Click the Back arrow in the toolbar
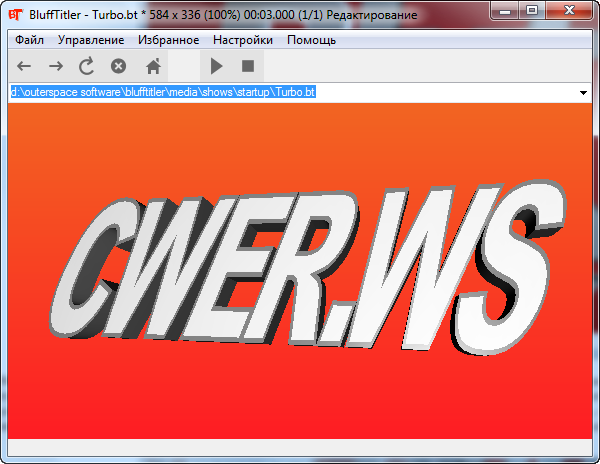600x464 pixels. (x=24, y=66)
